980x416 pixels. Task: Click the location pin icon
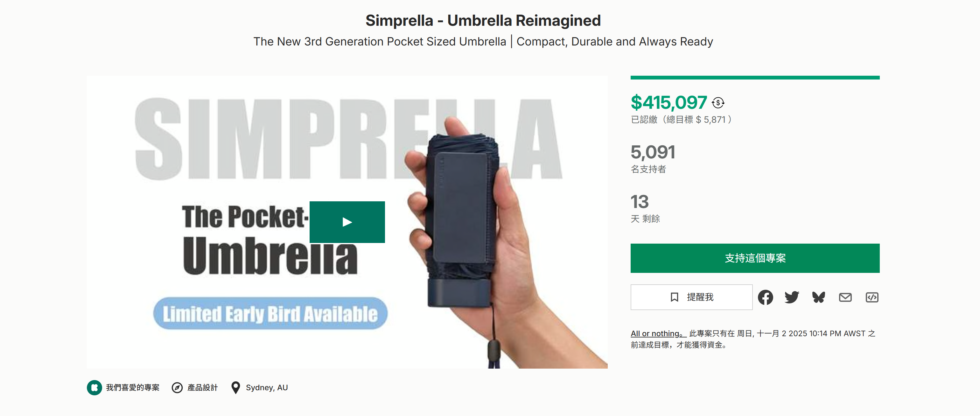(x=235, y=387)
